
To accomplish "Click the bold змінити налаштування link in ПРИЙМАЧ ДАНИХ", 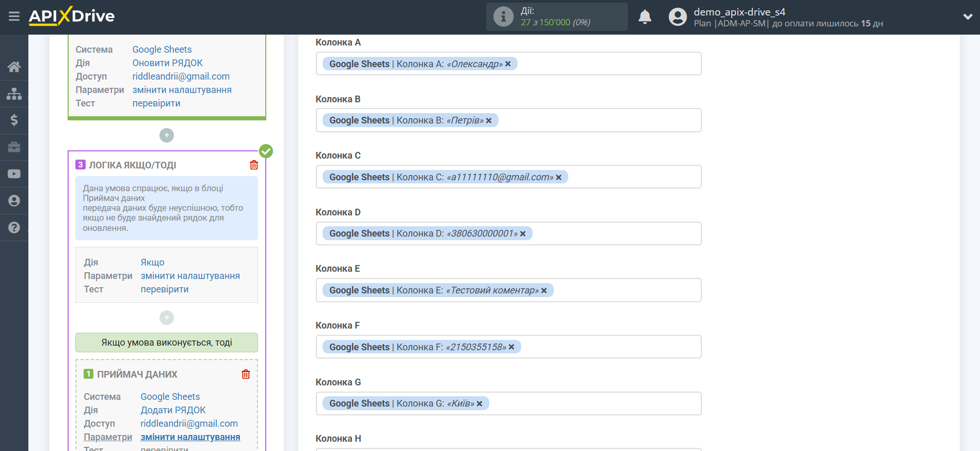I will pyautogui.click(x=190, y=437).
